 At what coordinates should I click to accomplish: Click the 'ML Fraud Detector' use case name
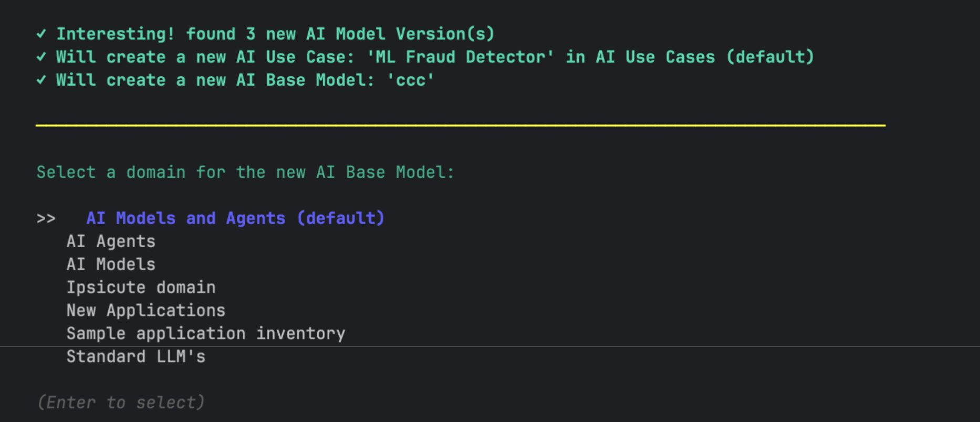tap(460, 57)
